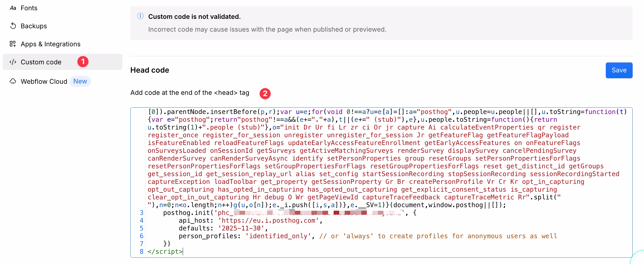Screen dimensions: 644x264
Task: Click 'Add code at the end of the <head> tag'
Action: tap(190, 93)
